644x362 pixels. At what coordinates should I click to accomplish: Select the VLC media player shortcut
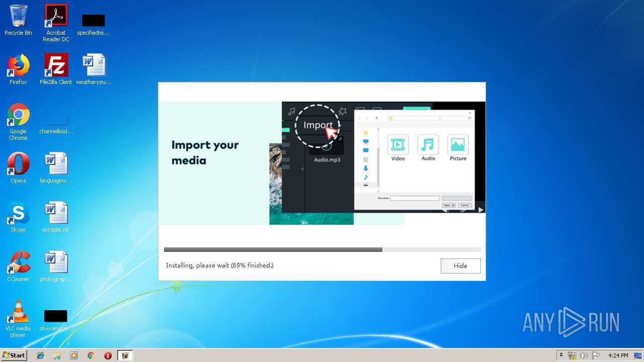pos(18,319)
